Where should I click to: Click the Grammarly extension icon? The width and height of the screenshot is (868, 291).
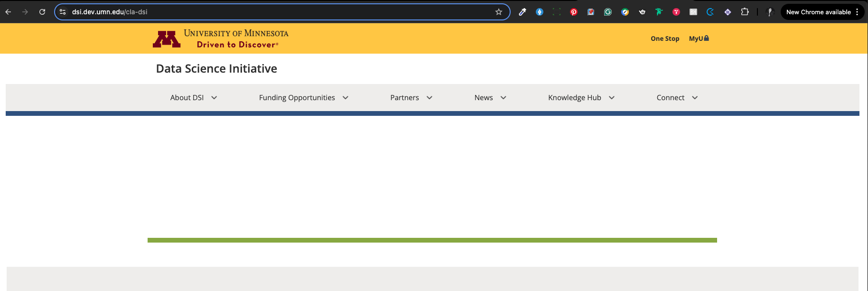tap(607, 12)
